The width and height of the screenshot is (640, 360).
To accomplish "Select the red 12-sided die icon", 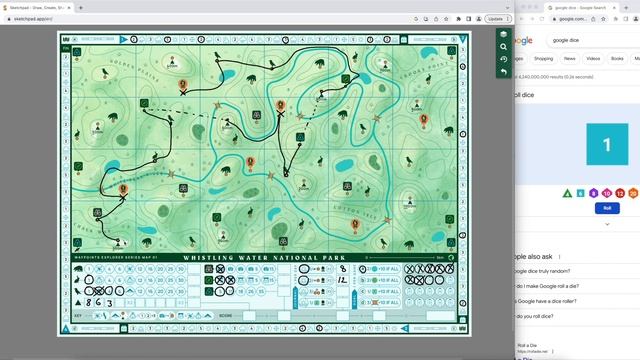I will (x=620, y=193).
